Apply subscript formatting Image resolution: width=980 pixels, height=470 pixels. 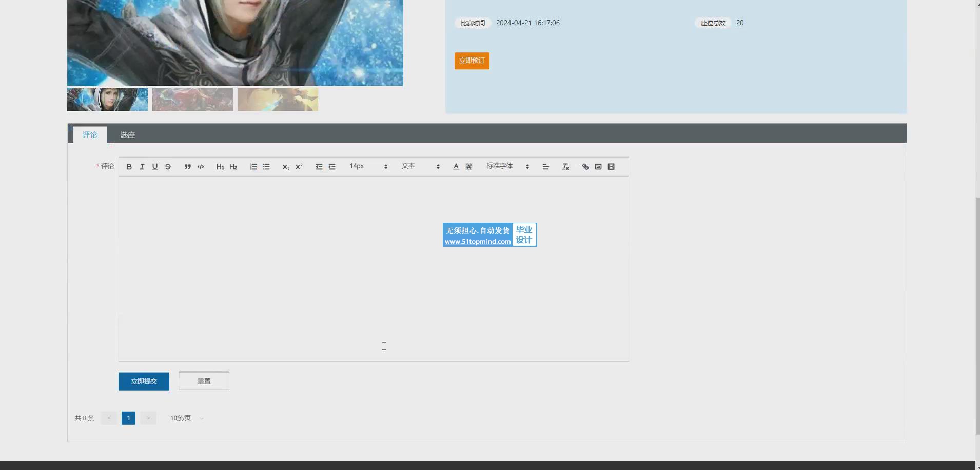tap(286, 167)
